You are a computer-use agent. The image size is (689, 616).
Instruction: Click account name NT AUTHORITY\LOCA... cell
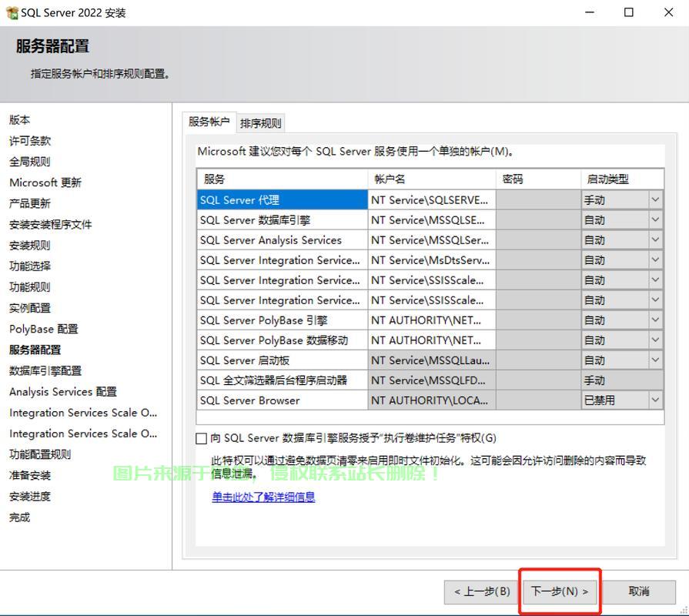tap(432, 400)
